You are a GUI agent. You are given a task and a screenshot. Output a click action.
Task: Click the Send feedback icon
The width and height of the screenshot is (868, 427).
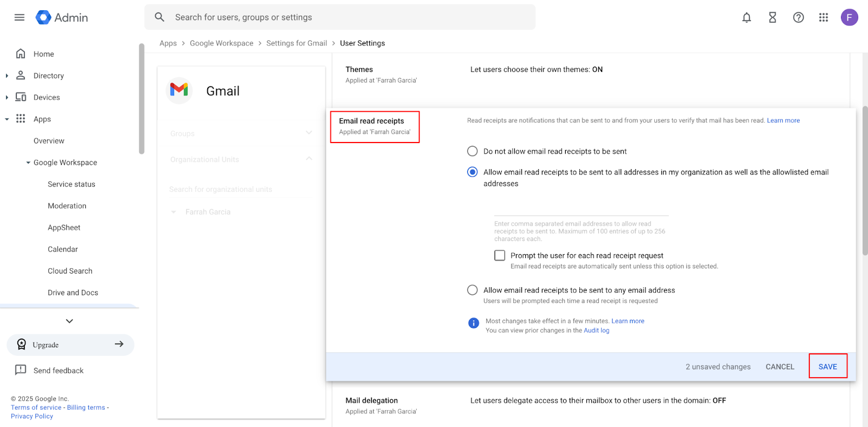coord(21,370)
